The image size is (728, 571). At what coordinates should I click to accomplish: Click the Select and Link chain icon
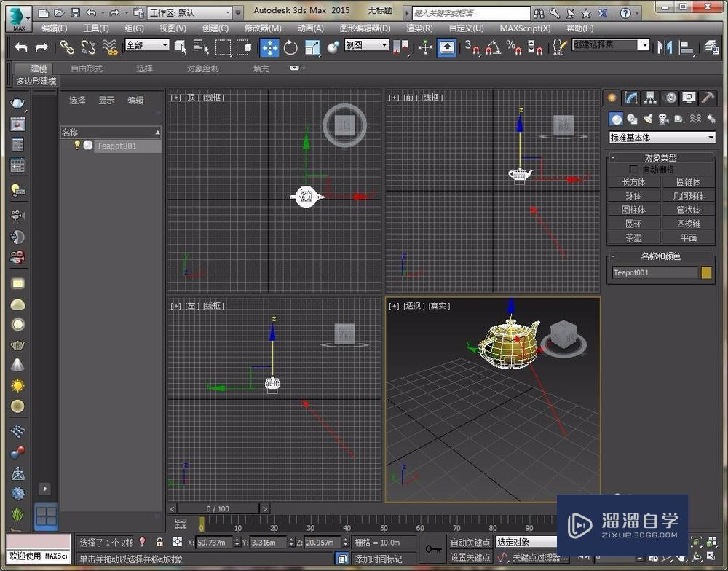tap(67, 47)
